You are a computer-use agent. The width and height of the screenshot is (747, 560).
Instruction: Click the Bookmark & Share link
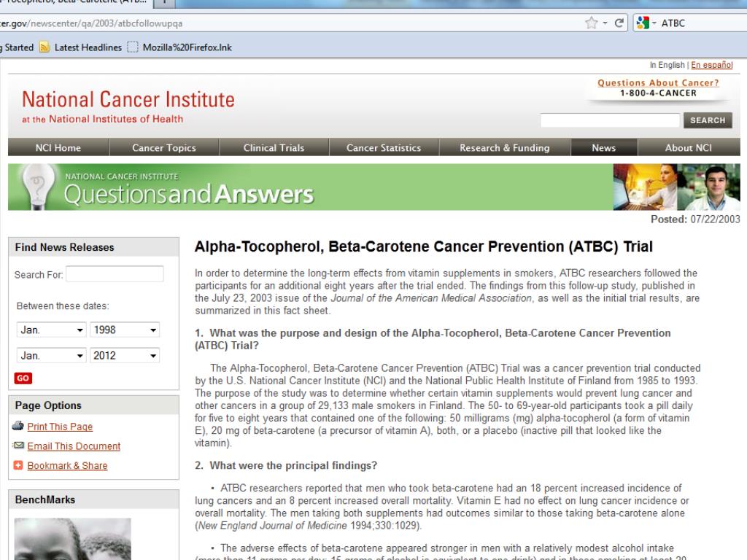(x=67, y=466)
